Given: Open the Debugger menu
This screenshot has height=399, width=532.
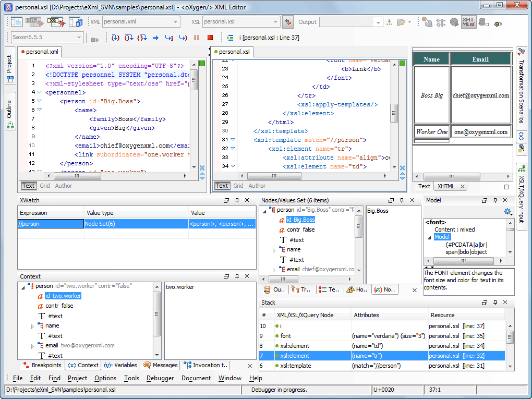Looking at the screenshot, I should (x=160, y=378).
